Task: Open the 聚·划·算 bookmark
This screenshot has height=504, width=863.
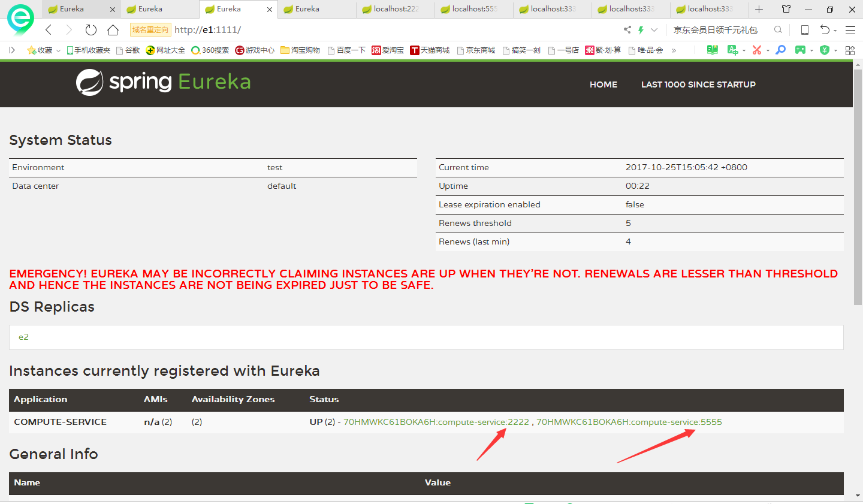Action: [603, 50]
